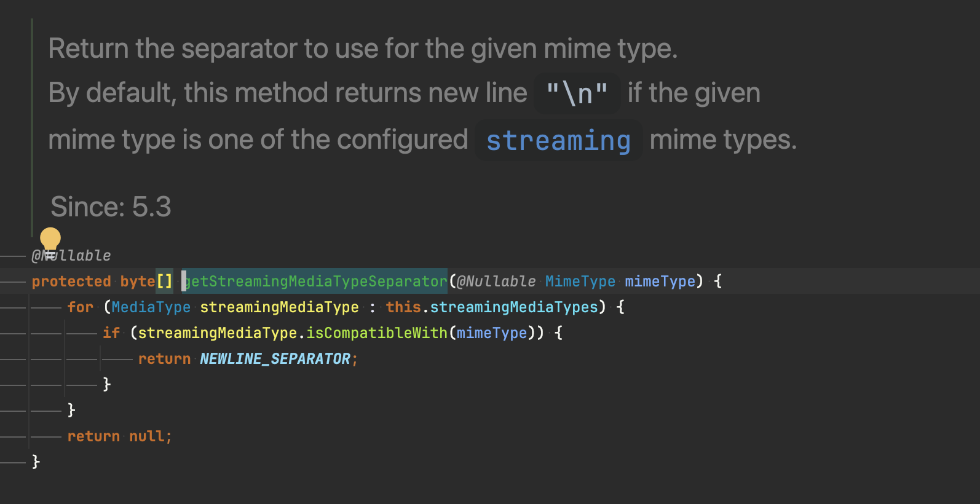
Task: Click the isCompatibleWith method call
Action: [377, 333]
